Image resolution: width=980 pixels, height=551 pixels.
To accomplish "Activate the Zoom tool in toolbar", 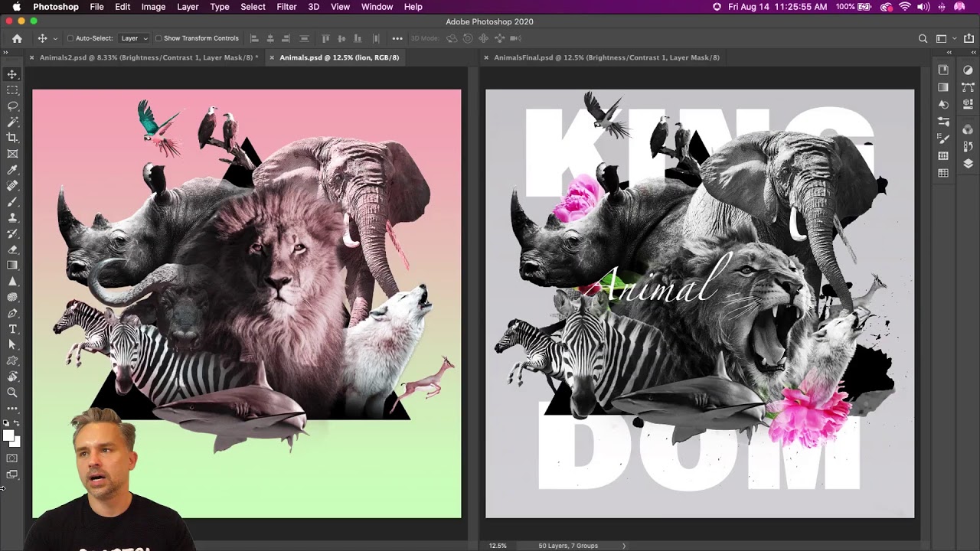I will tap(12, 393).
